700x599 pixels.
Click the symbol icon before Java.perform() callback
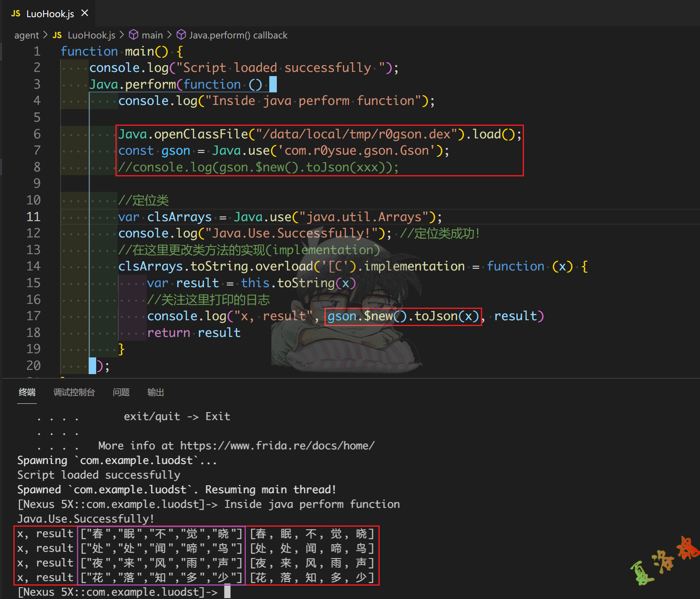(181, 35)
